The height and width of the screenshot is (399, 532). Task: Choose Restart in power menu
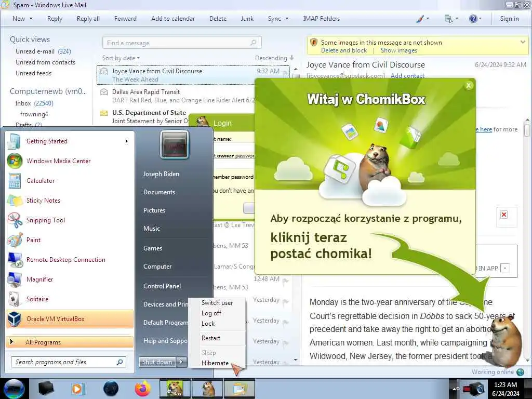pyautogui.click(x=217, y=338)
